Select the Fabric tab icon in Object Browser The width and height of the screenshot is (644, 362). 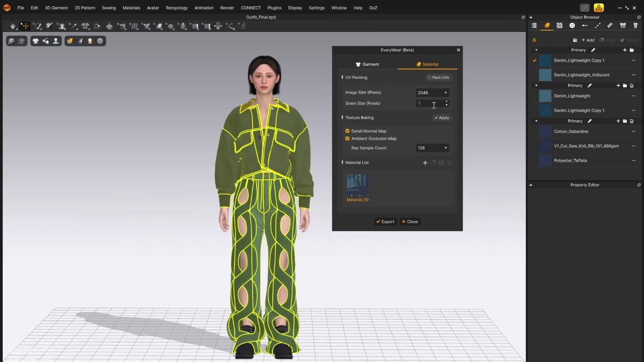(547, 26)
